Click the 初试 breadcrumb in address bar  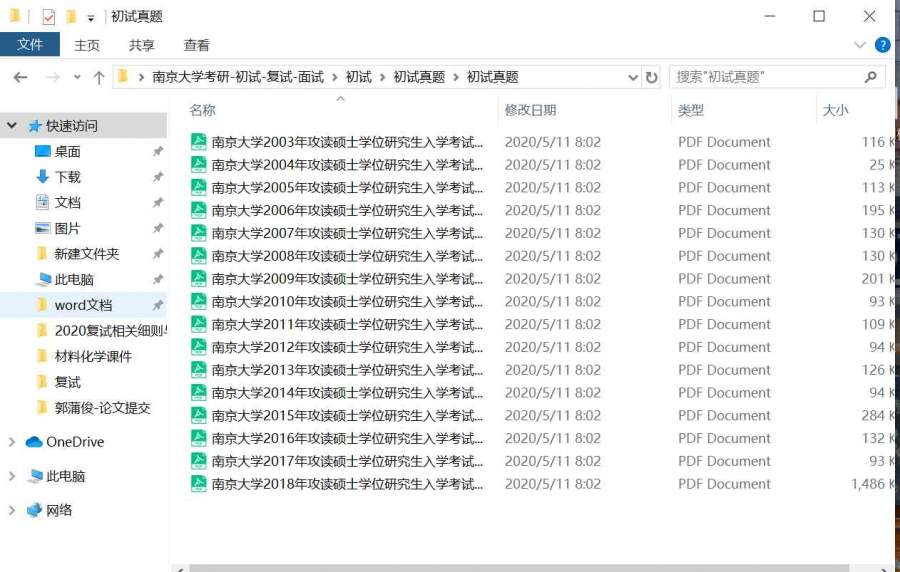click(359, 77)
